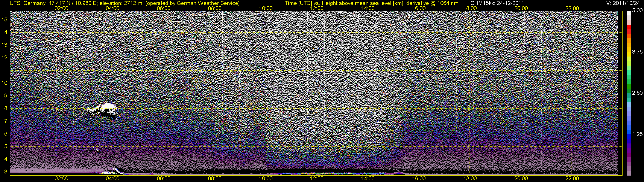Click the colorbar value '2.50'
The width and height of the screenshot is (644, 182).
(x=638, y=93)
